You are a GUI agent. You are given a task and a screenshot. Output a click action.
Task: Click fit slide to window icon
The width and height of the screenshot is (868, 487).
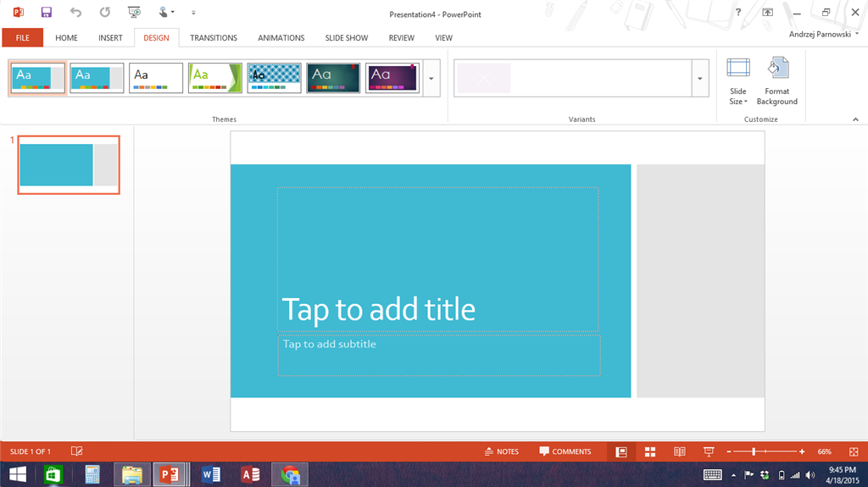[854, 451]
